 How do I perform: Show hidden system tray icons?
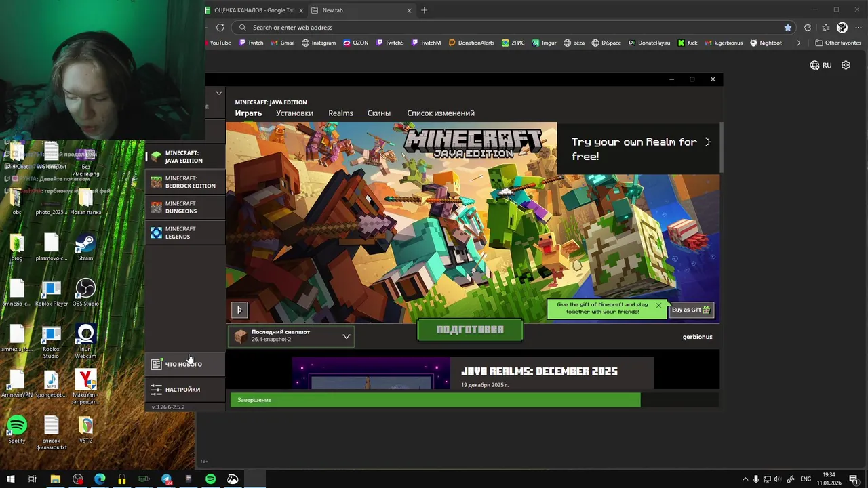coord(745,479)
